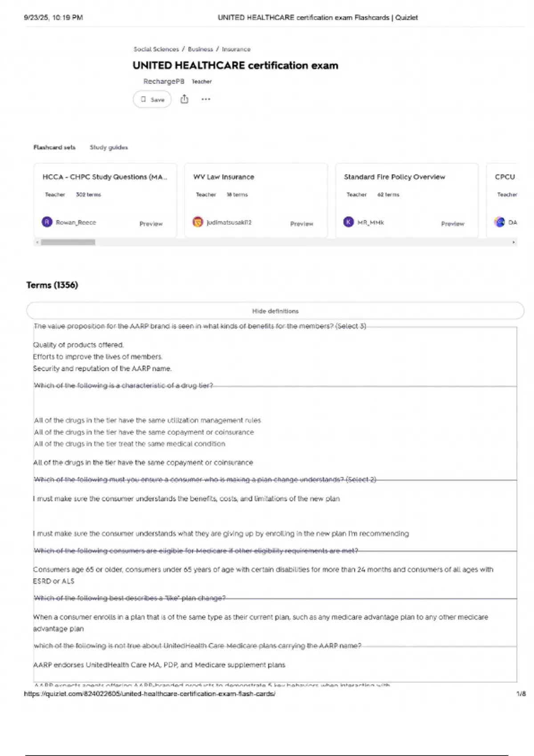534x756 pixels.
Task: Select the Flashcard sets tab
Action: (x=54, y=147)
